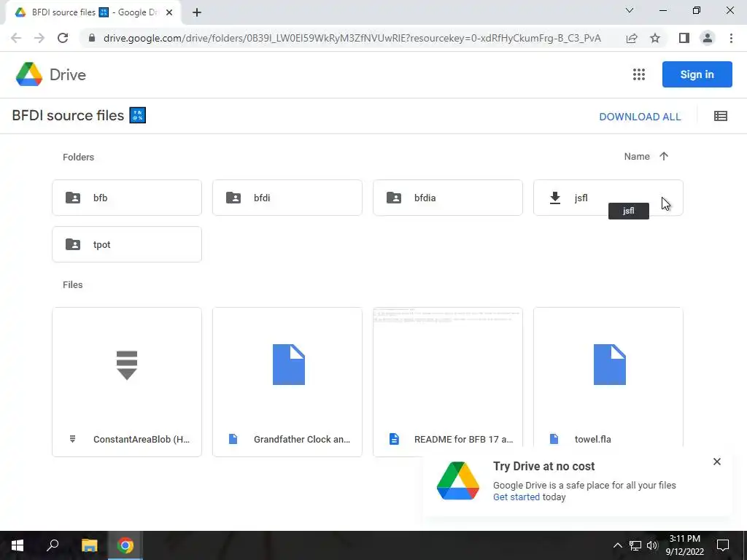The height and width of the screenshot is (560, 747).
Task: Click the bfb folder icon
Action: [73, 198]
